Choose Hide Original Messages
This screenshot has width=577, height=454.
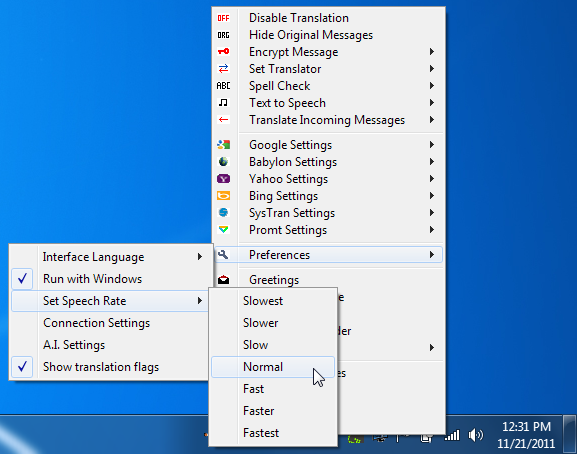pyautogui.click(x=328, y=35)
